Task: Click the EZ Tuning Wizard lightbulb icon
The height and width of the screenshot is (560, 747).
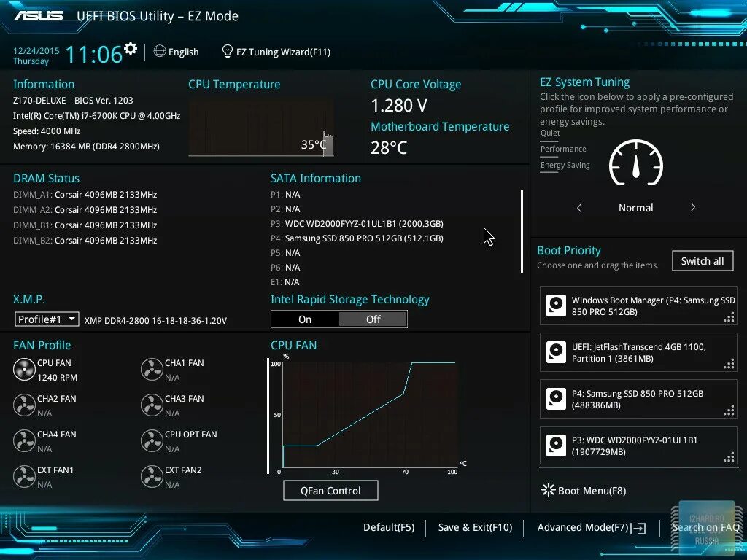Action: pyautogui.click(x=228, y=51)
